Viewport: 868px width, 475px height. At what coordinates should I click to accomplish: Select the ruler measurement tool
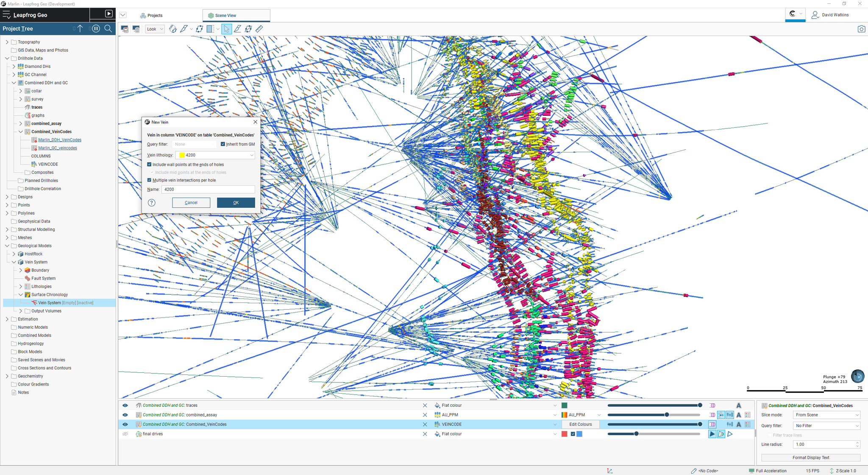point(259,29)
